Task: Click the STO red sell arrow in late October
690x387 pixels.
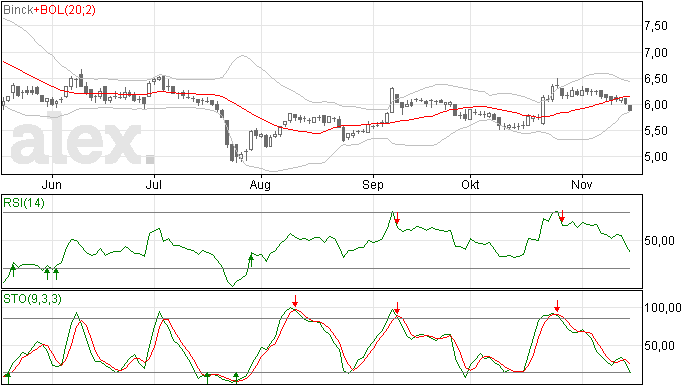Action: (557, 306)
